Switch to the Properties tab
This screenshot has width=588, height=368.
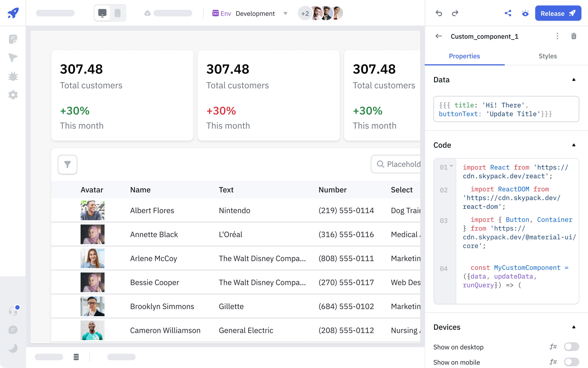pyautogui.click(x=464, y=56)
